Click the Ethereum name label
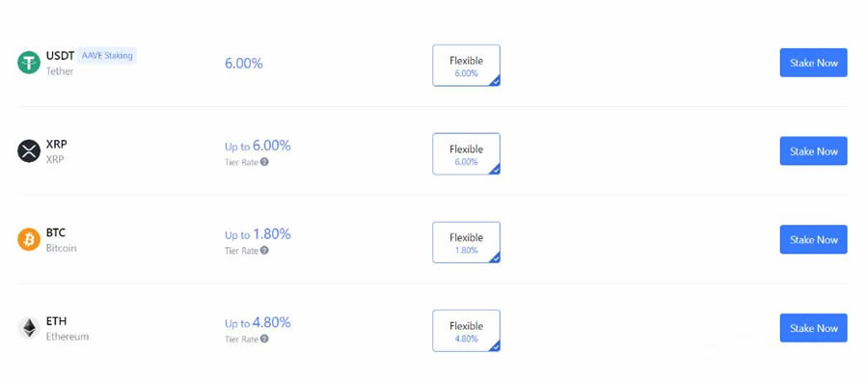The image size is (868, 381). click(67, 336)
